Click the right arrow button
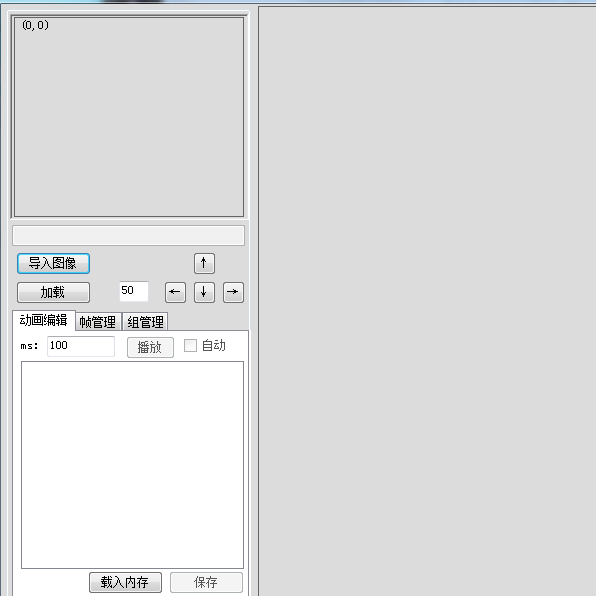 point(233,292)
